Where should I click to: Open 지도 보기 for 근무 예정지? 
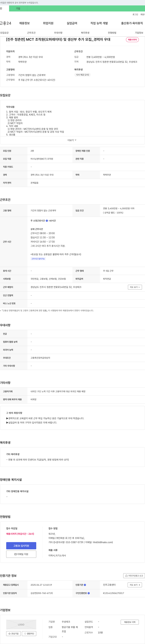pyautogui.click(x=135, y=287)
